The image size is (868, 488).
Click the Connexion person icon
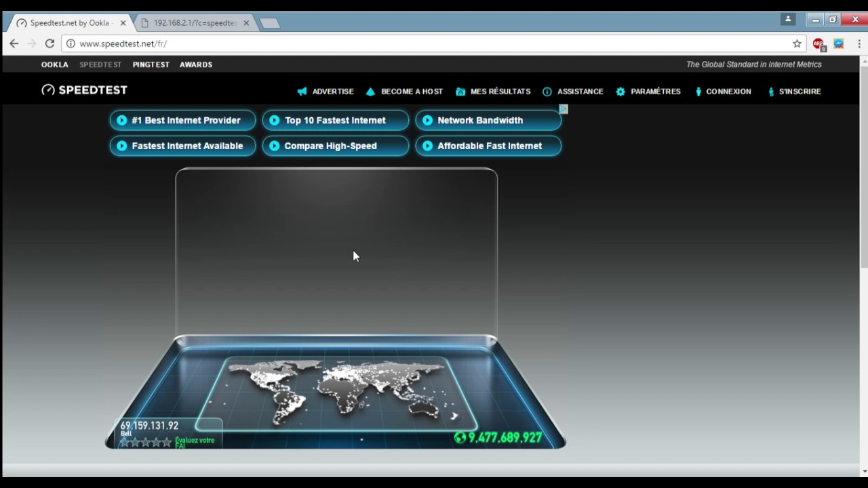click(x=698, y=91)
